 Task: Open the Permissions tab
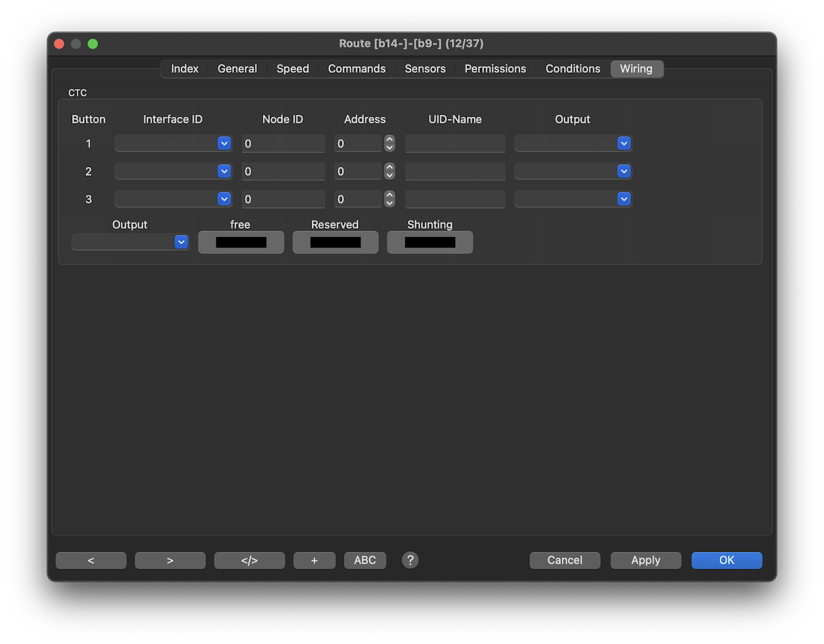pyautogui.click(x=495, y=69)
